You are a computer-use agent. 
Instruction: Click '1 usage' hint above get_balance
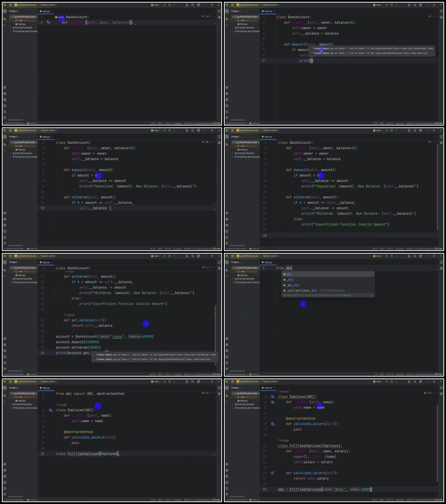coord(69,315)
